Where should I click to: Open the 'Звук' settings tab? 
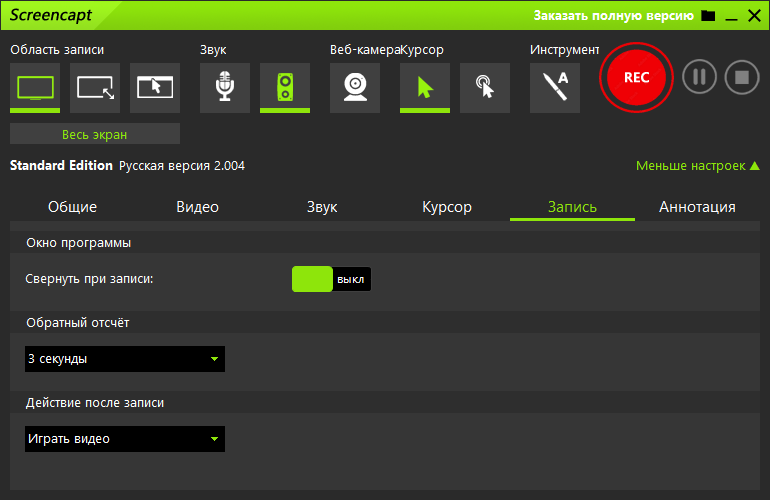click(x=322, y=207)
